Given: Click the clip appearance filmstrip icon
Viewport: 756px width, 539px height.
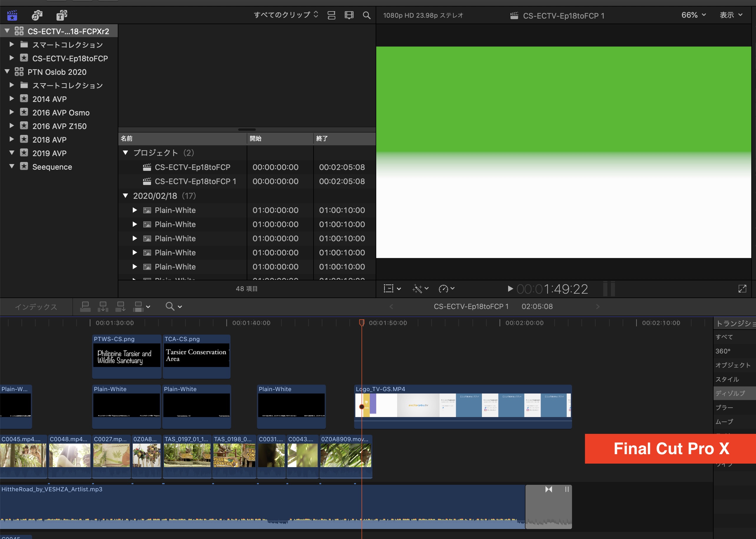Looking at the screenshot, I should 349,15.
